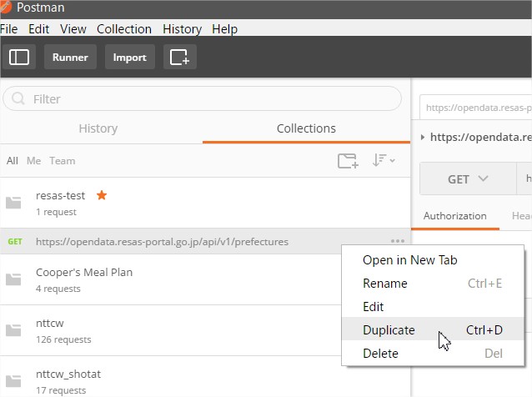Open the History menu in menu bar
The width and height of the screenshot is (532, 397).
(182, 29)
